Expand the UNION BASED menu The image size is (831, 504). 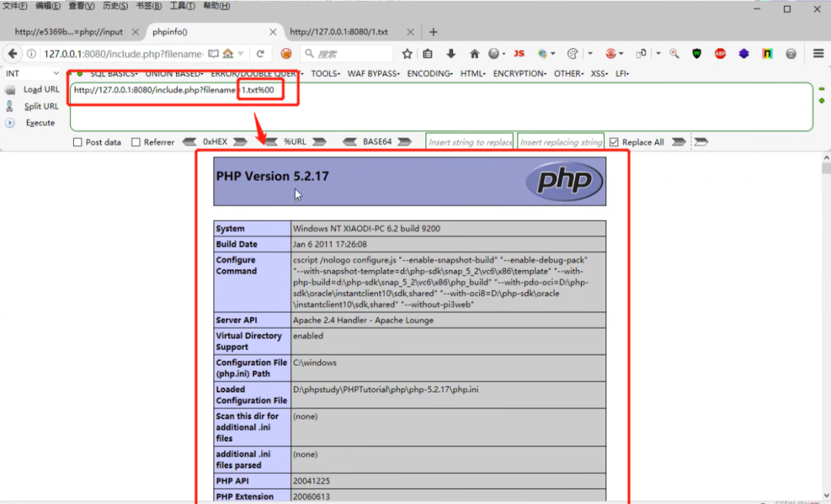coord(175,74)
